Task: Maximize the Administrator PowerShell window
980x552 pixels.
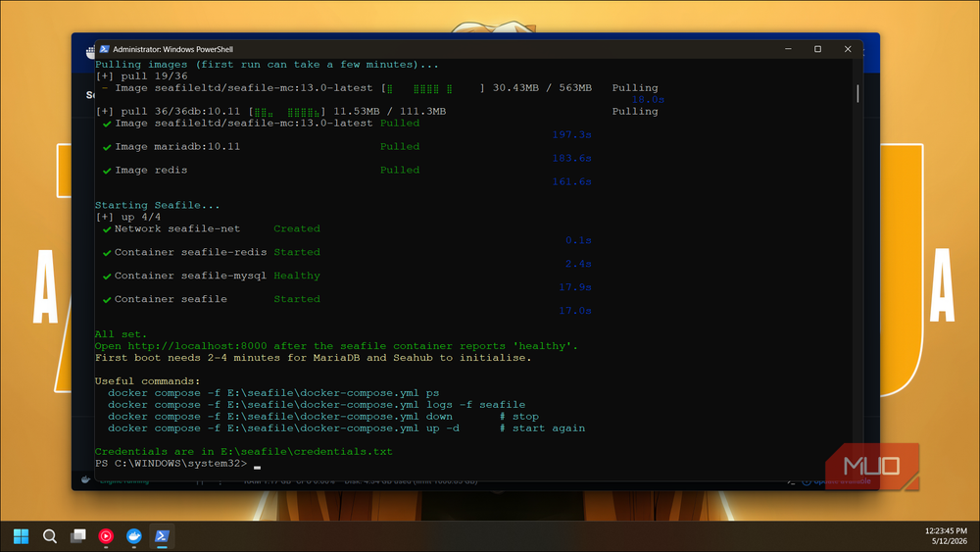Action: point(817,49)
